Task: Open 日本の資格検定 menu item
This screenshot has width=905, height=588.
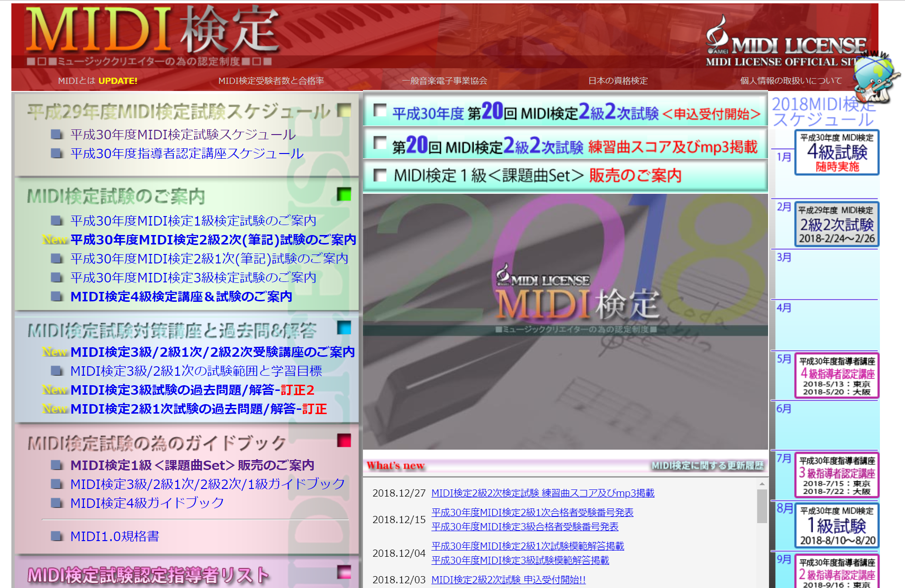Action: tap(618, 81)
